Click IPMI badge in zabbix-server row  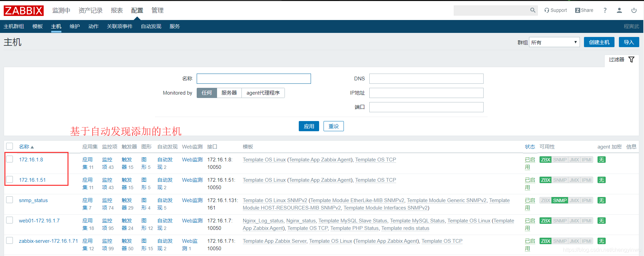(587, 241)
